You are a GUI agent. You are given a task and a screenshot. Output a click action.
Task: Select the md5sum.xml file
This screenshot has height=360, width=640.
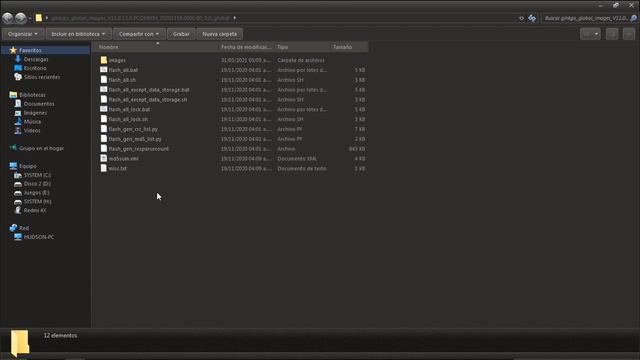[x=123, y=158]
